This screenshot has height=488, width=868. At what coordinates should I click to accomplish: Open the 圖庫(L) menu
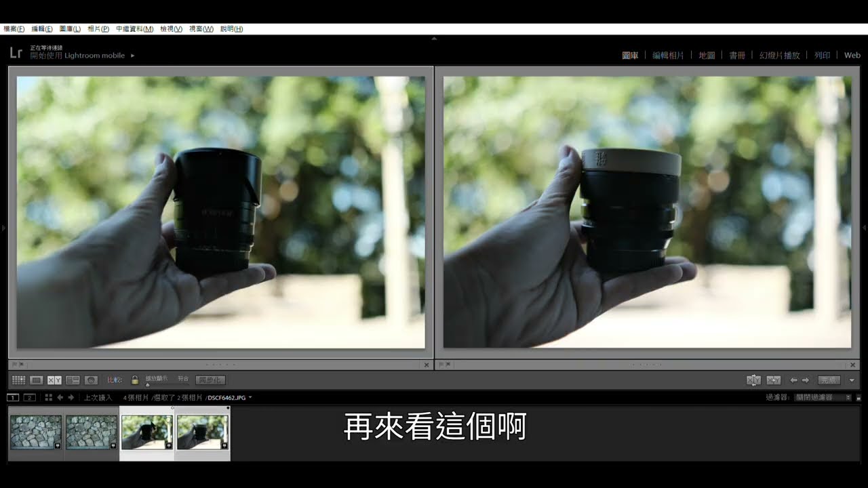coord(70,29)
